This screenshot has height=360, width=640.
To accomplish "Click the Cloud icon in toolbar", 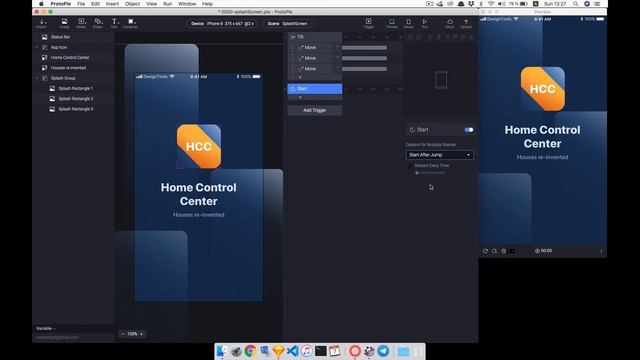I will 449,23.
